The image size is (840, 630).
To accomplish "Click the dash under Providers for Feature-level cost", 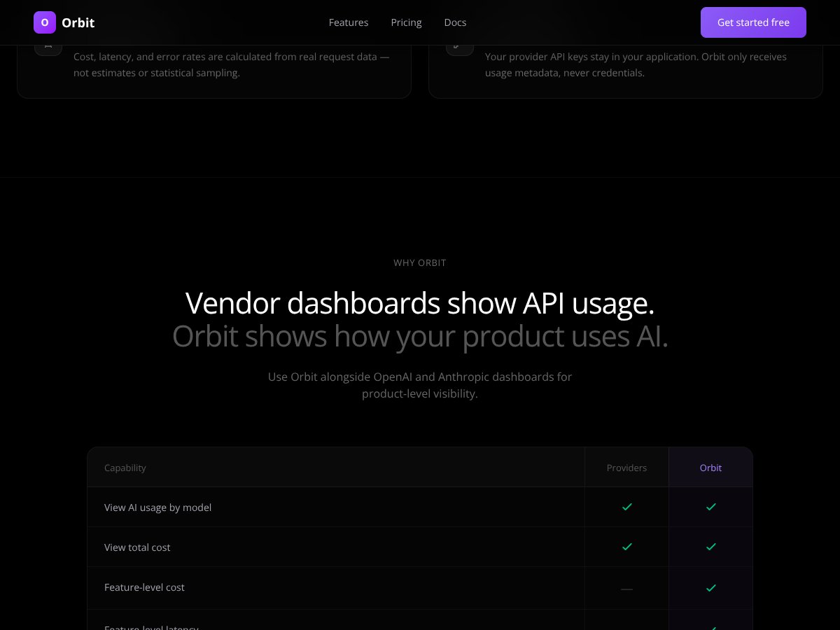I will [x=626, y=588].
